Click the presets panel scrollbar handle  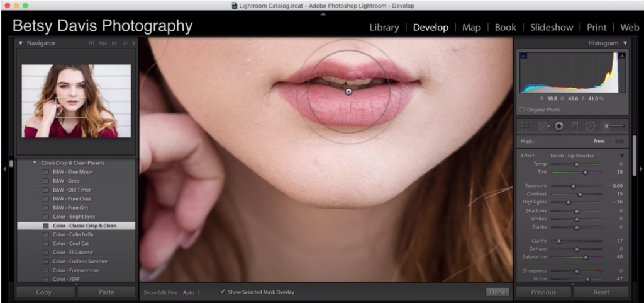coord(11,163)
